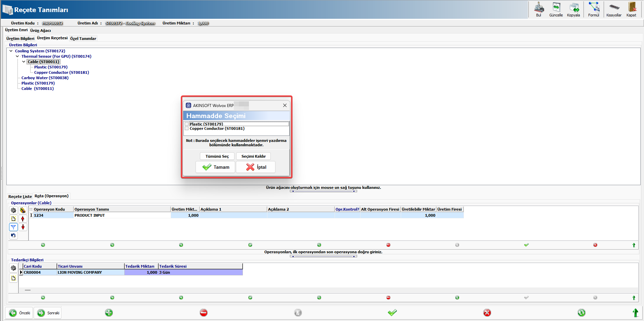Click the Kopyala copy icon
644x321 pixels.
click(x=573, y=9)
